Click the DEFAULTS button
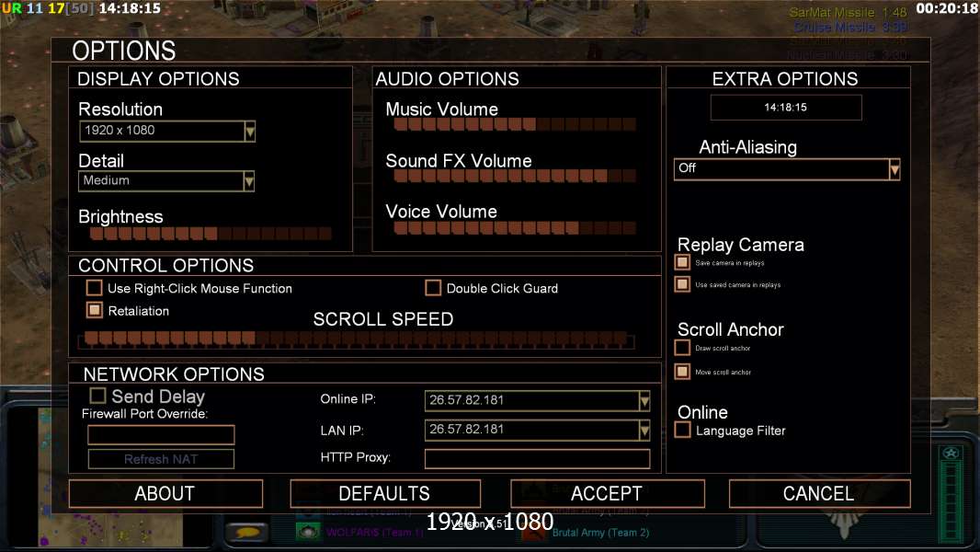 coord(385,493)
